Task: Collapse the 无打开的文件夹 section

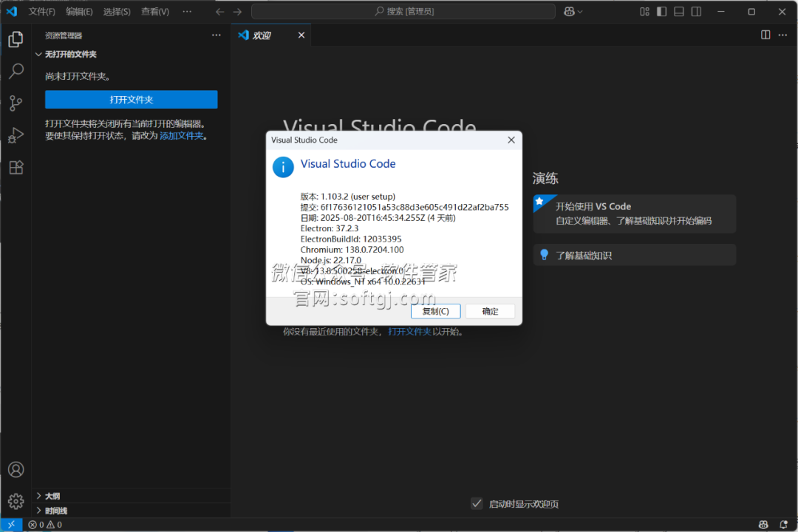Action: click(70, 55)
